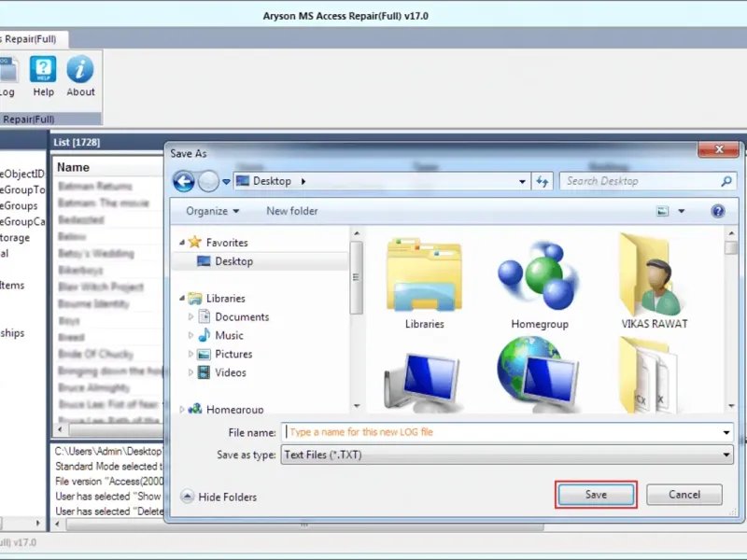Image resolution: width=747 pixels, height=560 pixels.
Task: Close the Save As dialog
Action: pyautogui.click(x=718, y=149)
